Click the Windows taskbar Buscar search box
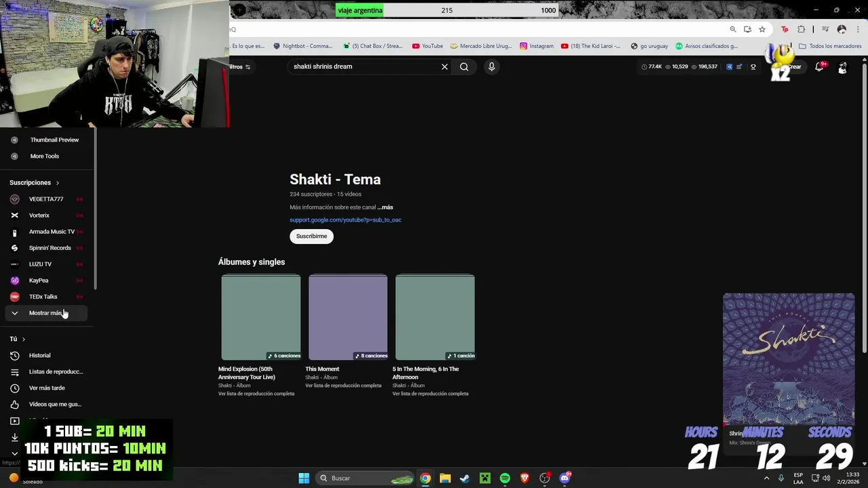The height and width of the screenshot is (488, 868). 366,478
